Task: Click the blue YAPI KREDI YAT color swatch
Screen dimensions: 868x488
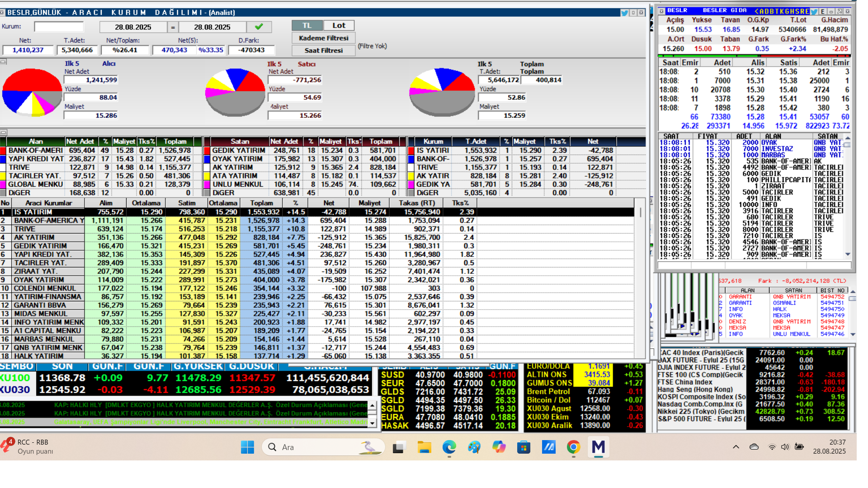Action: click(3, 159)
